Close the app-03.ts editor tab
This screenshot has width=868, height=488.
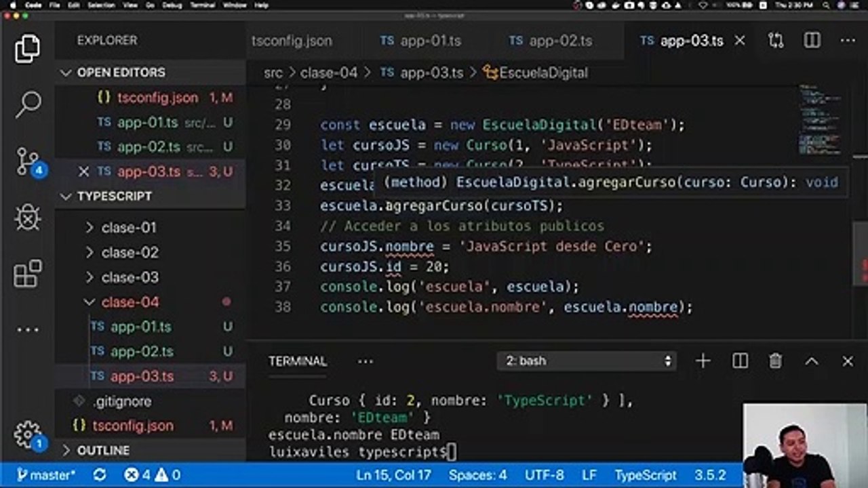click(740, 41)
